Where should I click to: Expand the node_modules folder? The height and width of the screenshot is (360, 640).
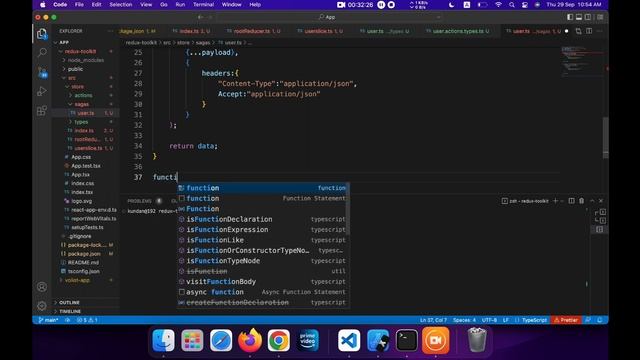pos(85,60)
